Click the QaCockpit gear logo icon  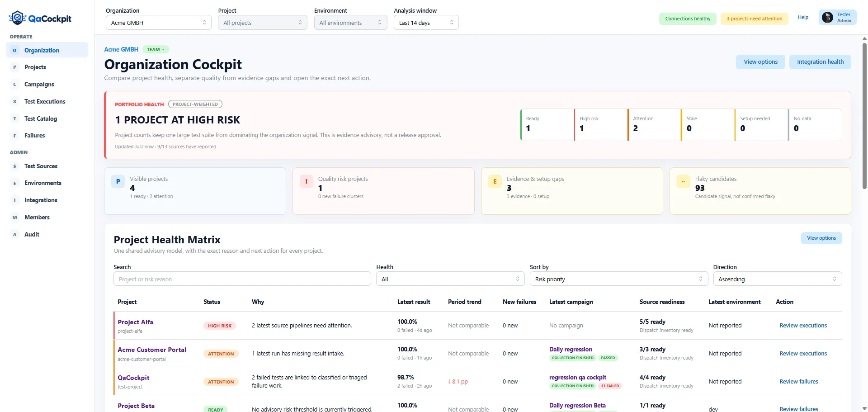tap(17, 18)
